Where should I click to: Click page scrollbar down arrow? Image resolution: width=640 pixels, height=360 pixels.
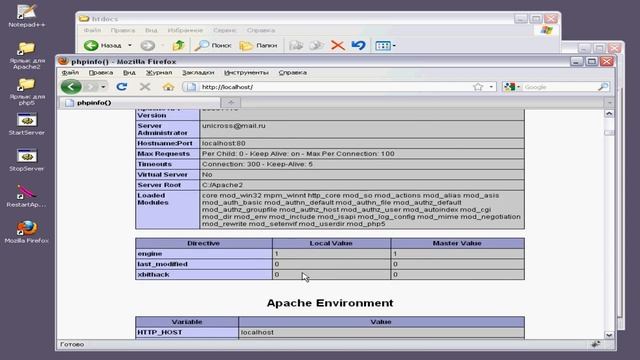(609, 335)
